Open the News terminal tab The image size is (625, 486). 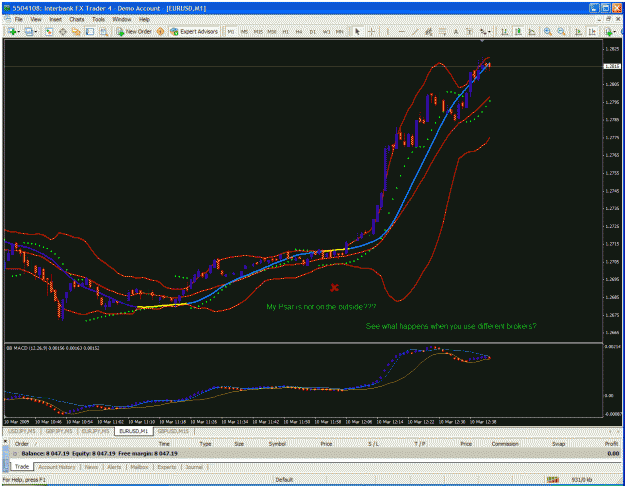[x=91, y=467]
